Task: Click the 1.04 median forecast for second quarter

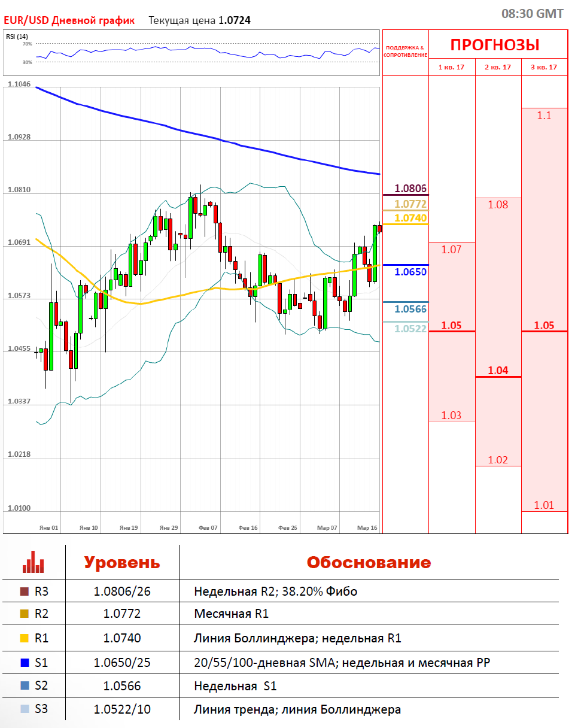Action: (498, 371)
